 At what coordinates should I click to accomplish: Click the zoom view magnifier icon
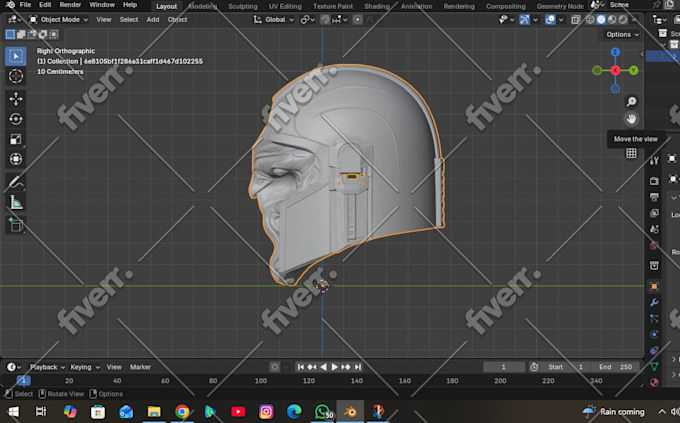[631, 102]
